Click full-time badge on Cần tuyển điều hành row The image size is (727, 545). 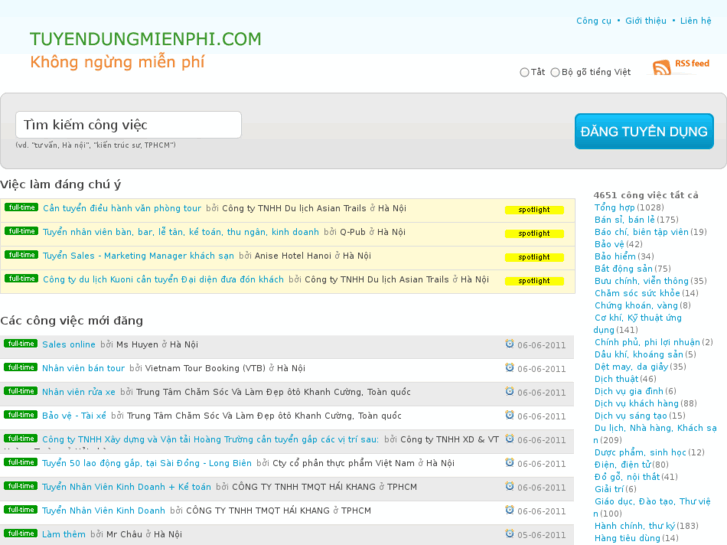pyautogui.click(x=21, y=207)
